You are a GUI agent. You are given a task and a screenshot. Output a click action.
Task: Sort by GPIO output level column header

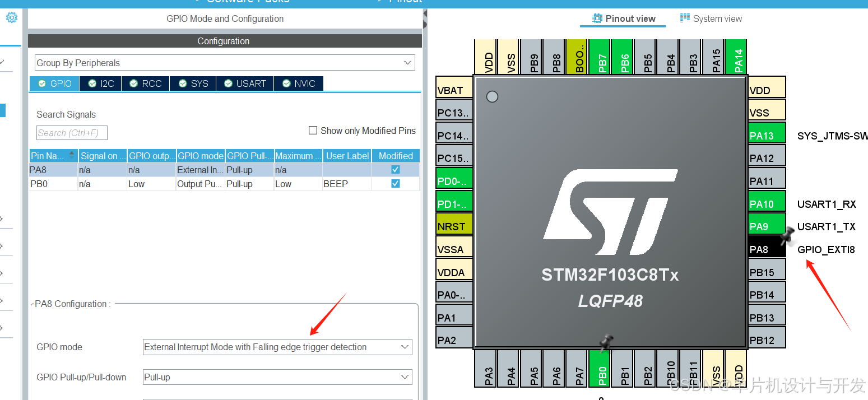(x=152, y=156)
